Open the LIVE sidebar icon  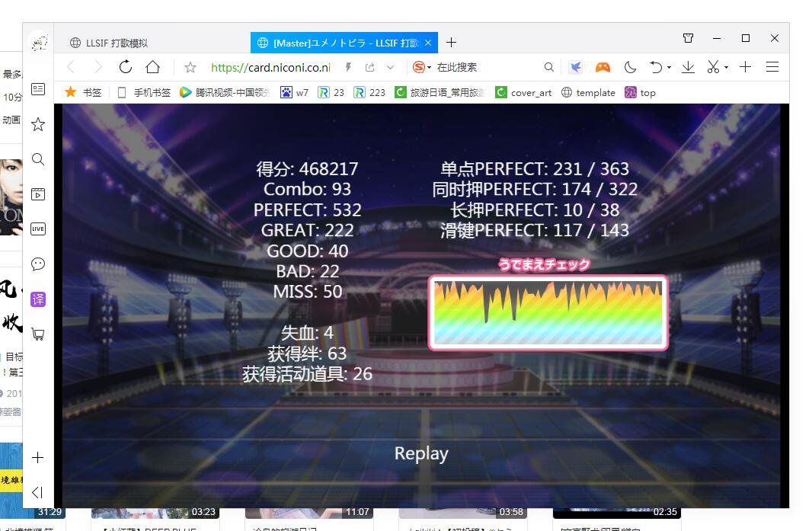[38, 229]
